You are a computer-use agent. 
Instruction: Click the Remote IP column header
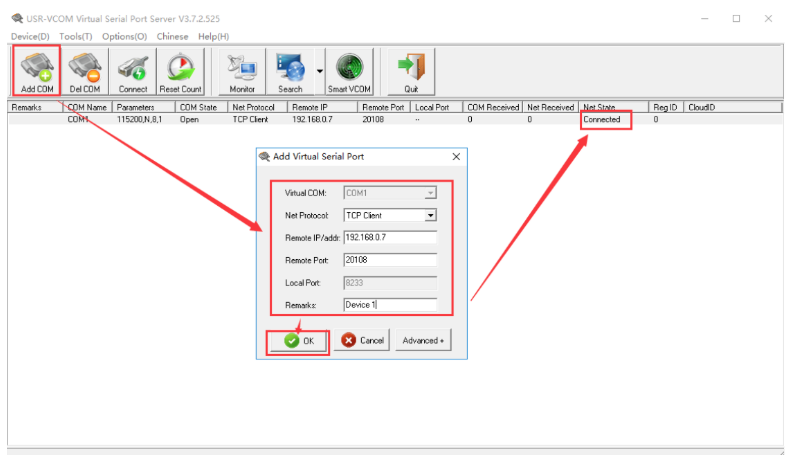point(323,107)
